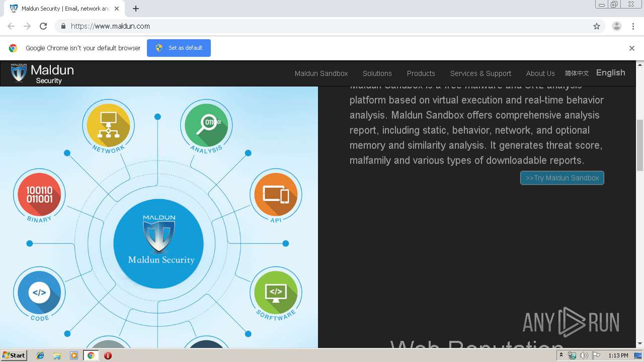Screen dimensions: 644x362
Task: Open the file explorer taskbar icon
Action: [57, 355]
